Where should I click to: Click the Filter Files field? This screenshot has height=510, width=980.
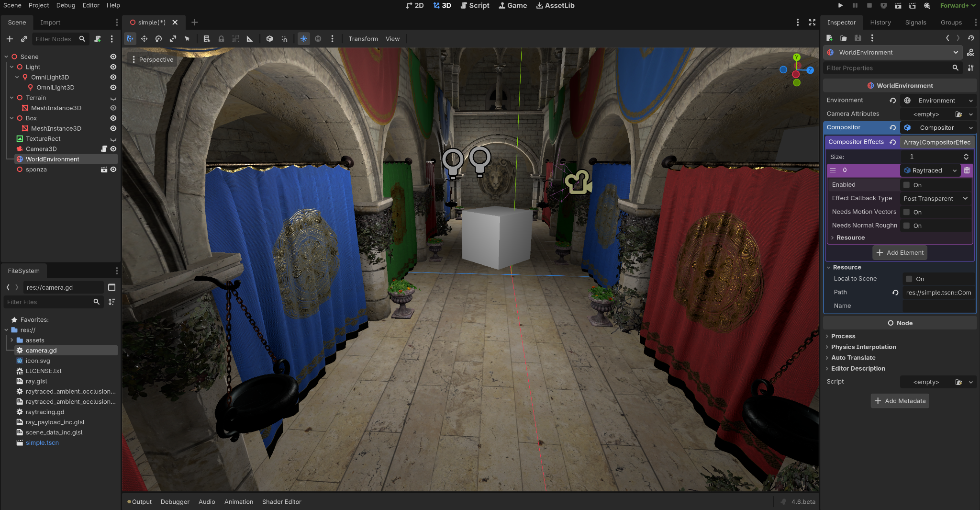(53, 302)
